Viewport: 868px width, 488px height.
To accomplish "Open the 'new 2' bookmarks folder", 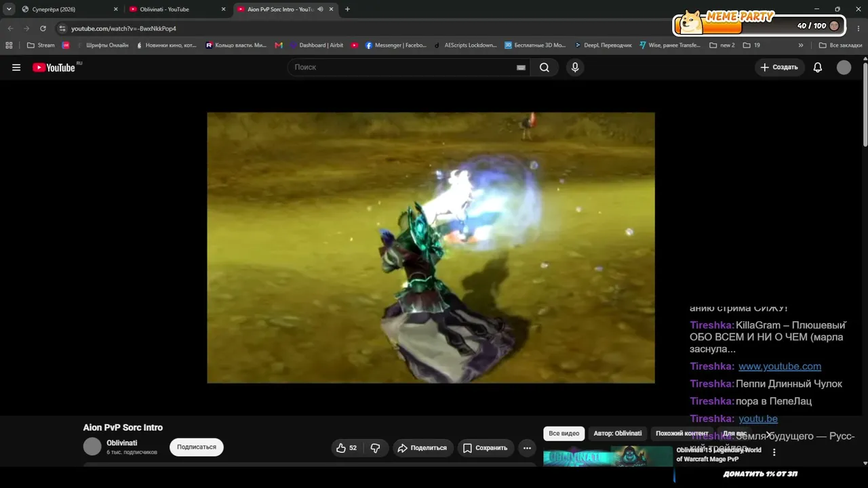I will [722, 45].
